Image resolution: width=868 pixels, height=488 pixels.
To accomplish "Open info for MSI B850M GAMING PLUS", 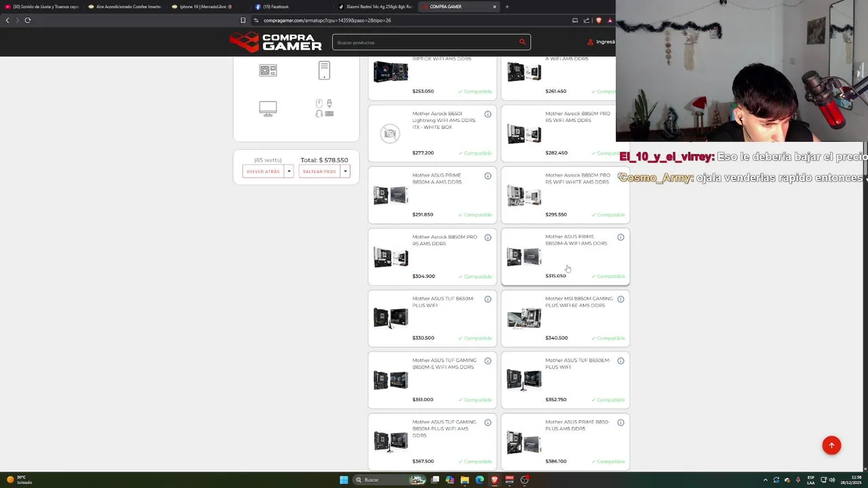I will point(620,299).
